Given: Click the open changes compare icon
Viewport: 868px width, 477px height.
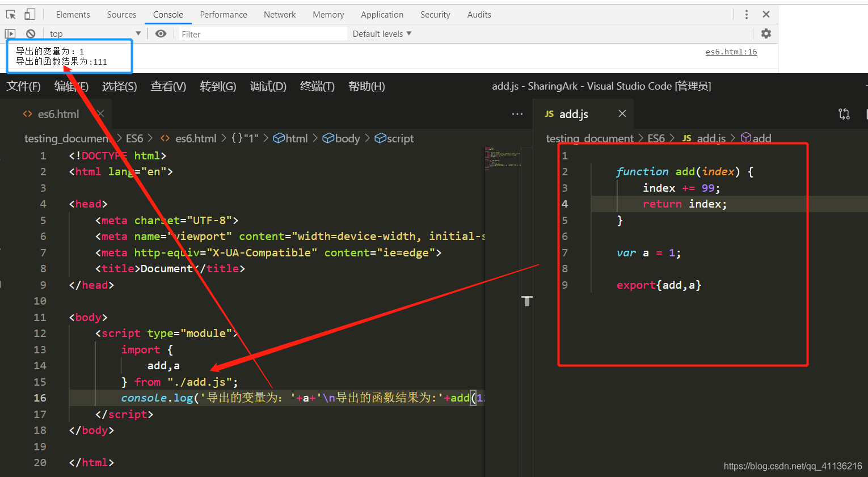Looking at the screenshot, I should [x=844, y=114].
